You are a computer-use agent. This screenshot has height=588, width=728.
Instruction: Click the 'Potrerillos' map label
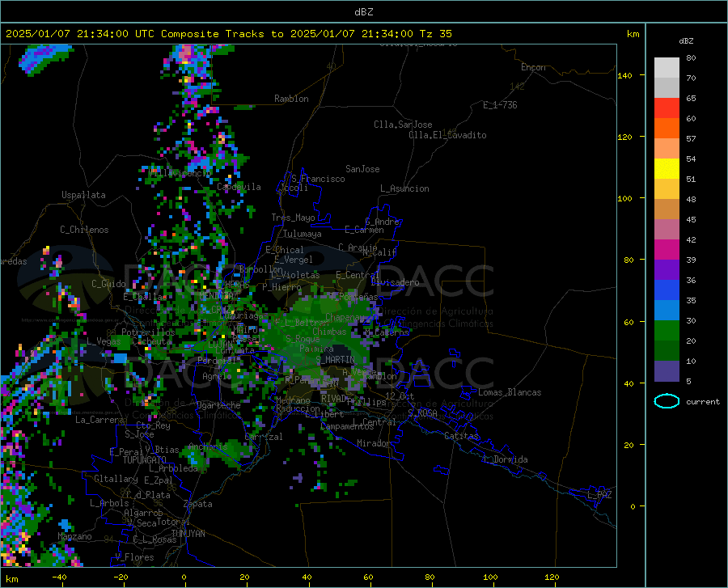click(148, 332)
